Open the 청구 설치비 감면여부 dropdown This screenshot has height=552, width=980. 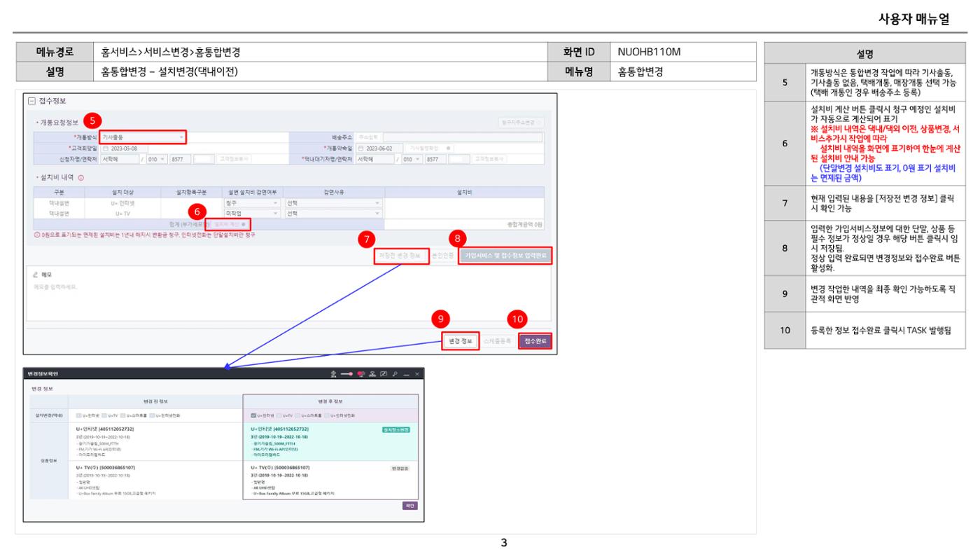click(x=251, y=203)
